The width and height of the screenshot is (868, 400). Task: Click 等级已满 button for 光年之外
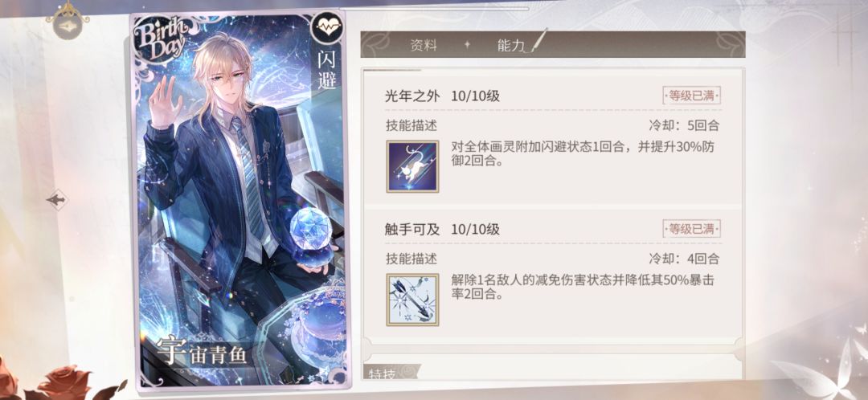(x=692, y=96)
